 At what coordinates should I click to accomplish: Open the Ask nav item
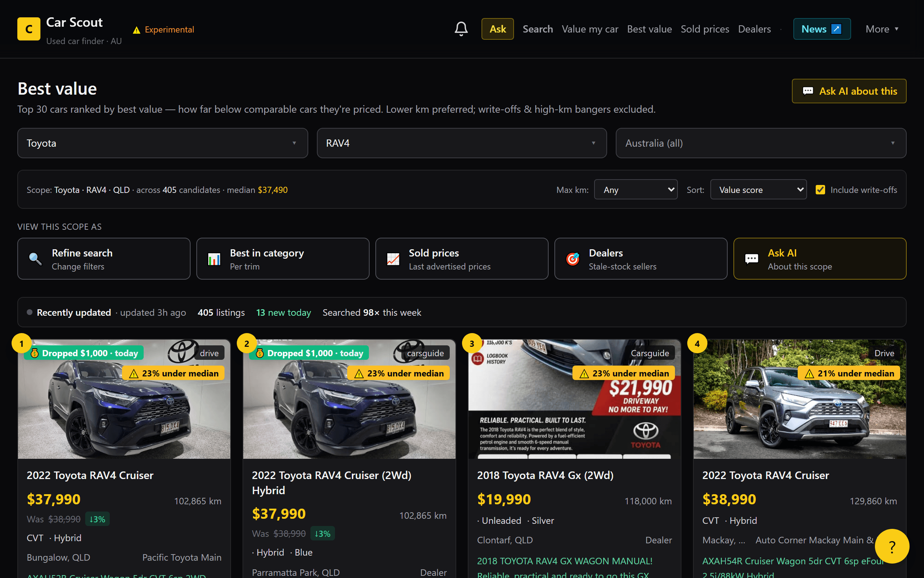pos(497,29)
